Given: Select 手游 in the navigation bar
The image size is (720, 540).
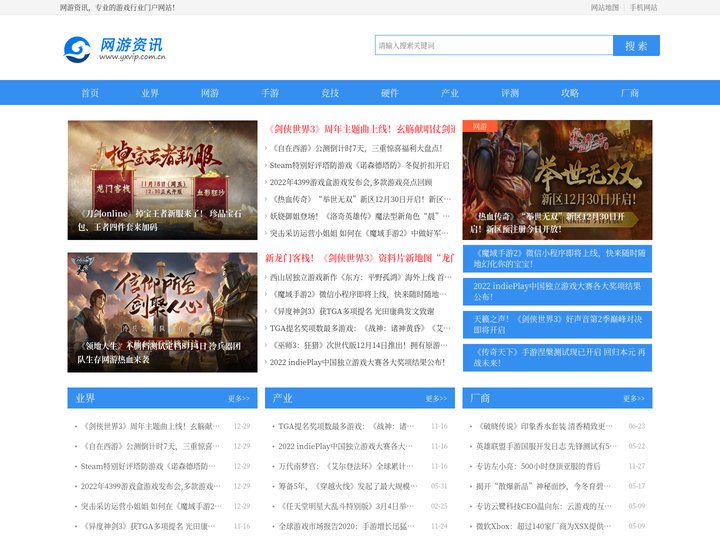Looking at the screenshot, I should pos(270,93).
